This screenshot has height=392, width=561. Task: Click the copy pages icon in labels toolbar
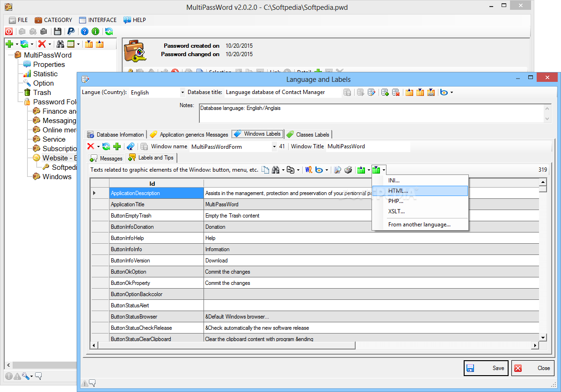coord(265,170)
